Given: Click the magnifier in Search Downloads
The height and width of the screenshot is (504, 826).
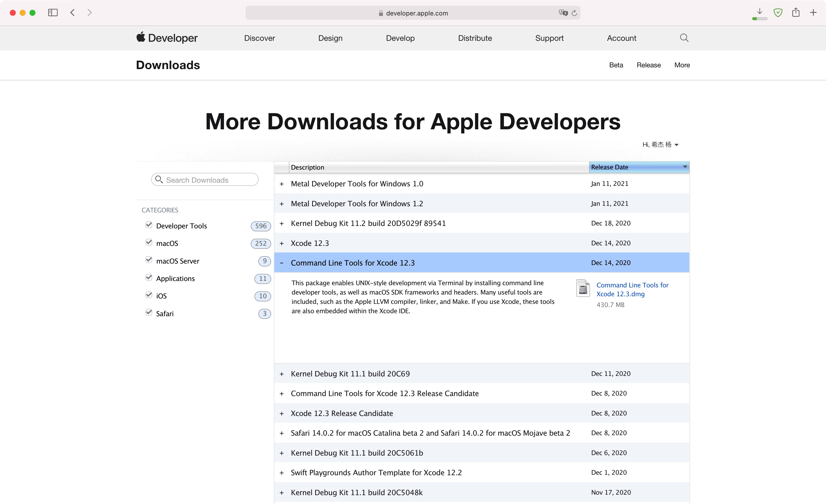Looking at the screenshot, I should click(159, 179).
